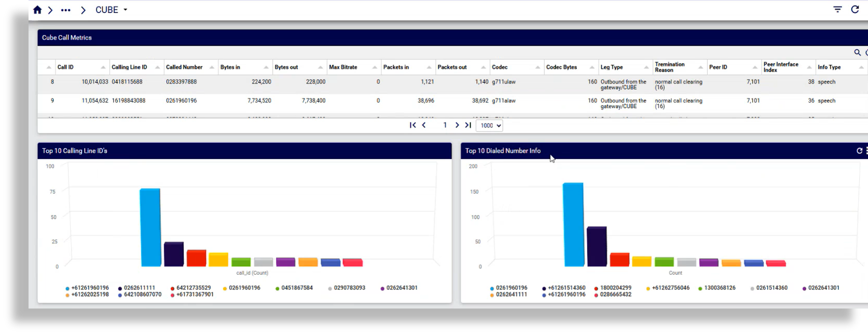Jump to the last table page
The height and width of the screenshot is (335, 868).
tap(468, 125)
